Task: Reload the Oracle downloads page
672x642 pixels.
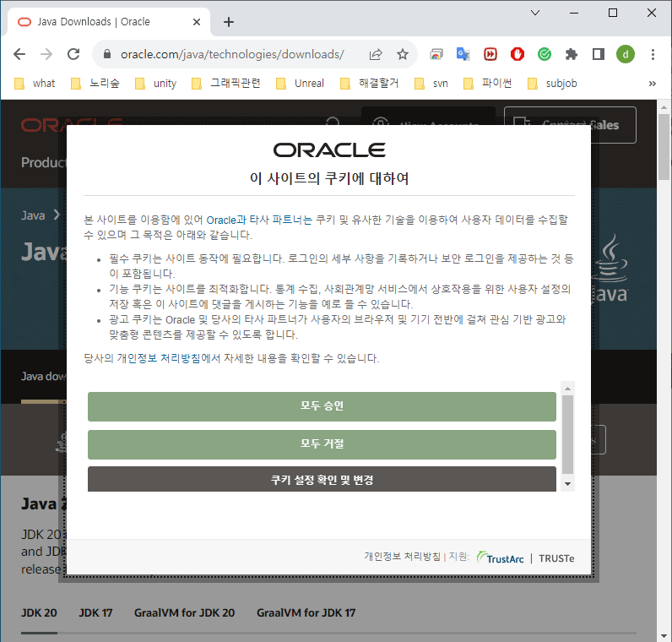Action: click(x=73, y=54)
